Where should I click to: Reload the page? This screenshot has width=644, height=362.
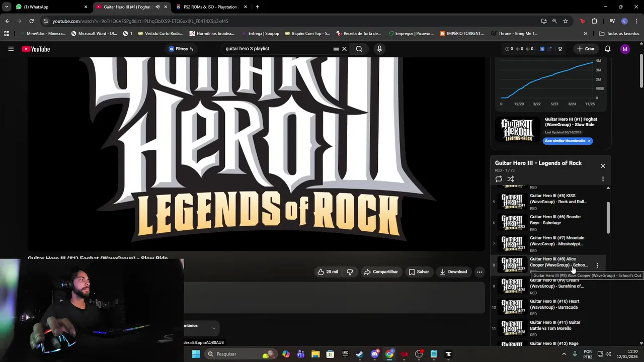(31, 21)
